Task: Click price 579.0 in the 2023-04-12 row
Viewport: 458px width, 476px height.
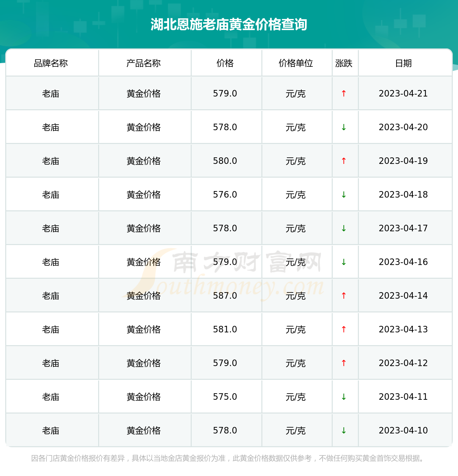Action: coord(225,363)
